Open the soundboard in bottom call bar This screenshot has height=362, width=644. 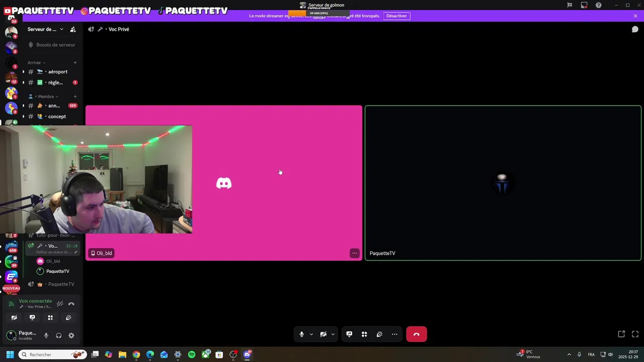[x=379, y=334]
